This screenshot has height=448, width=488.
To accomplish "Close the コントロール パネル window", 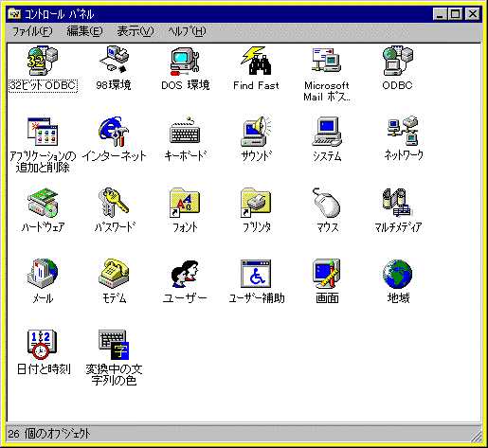I will point(472,14).
